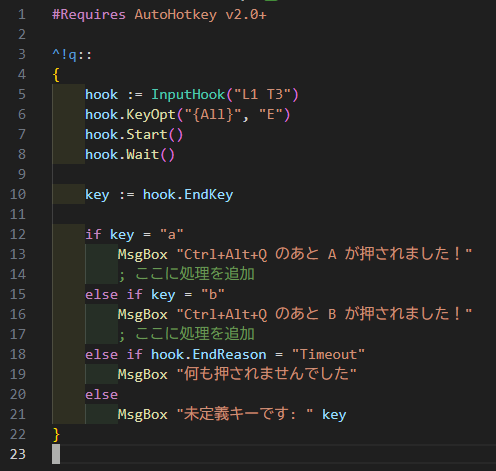This screenshot has height=471, width=496.
Task: Click the "Timeout" string literal
Action: click(x=328, y=355)
